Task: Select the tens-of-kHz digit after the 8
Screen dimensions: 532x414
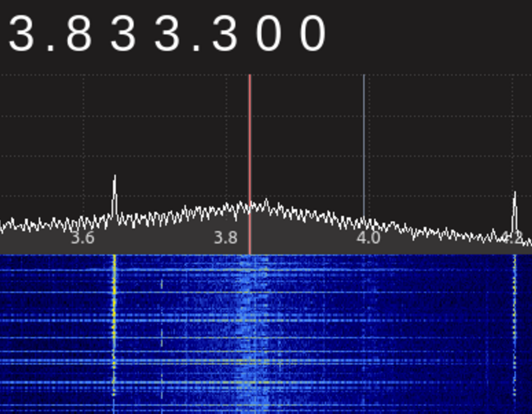Action: tap(123, 34)
